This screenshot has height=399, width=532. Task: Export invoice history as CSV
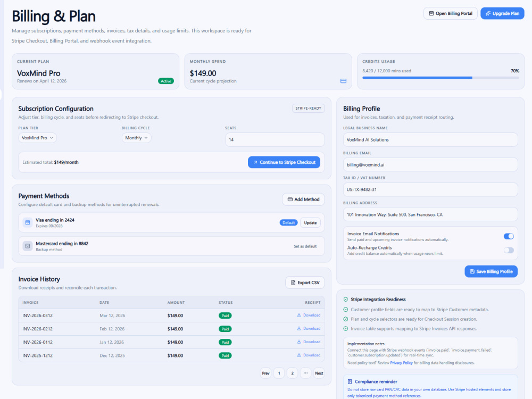point(305,282)
